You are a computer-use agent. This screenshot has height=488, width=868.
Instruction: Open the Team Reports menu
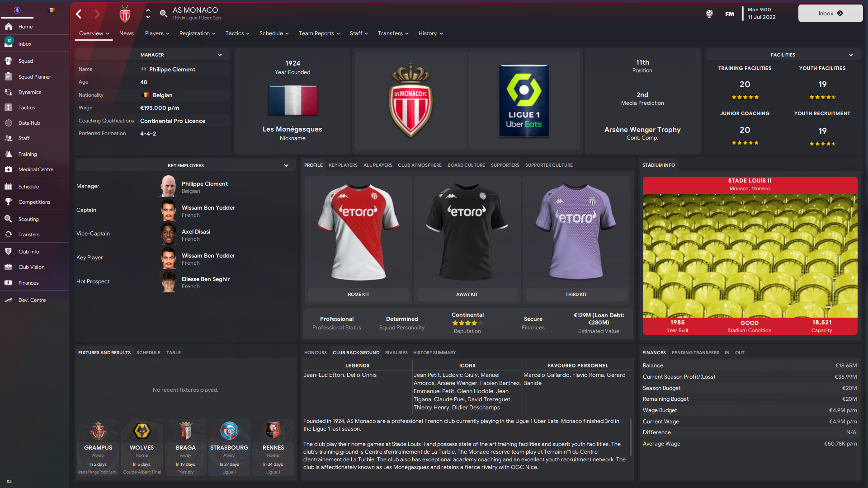click(x=319, y=33)
